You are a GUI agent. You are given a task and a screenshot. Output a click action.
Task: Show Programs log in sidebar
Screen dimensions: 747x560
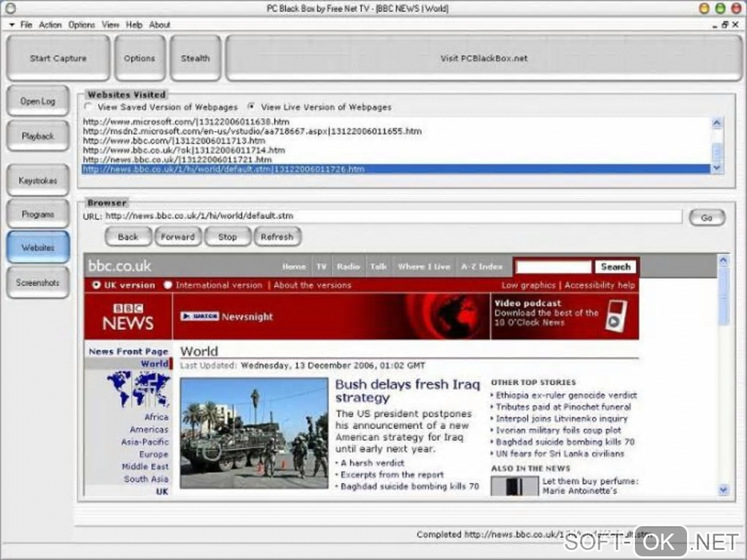[38, 214]
